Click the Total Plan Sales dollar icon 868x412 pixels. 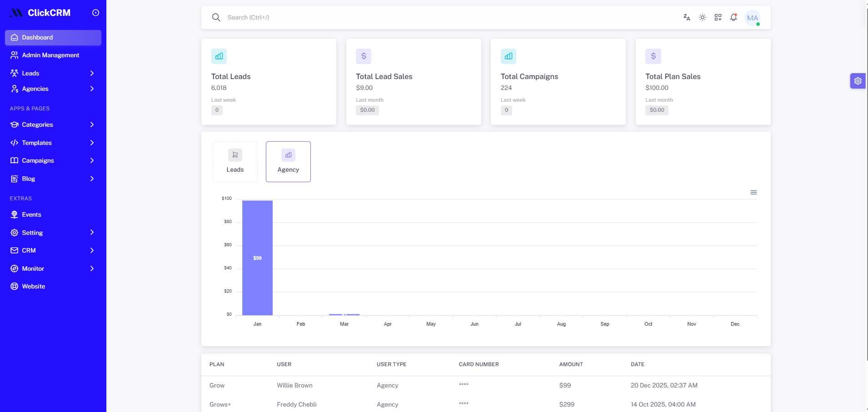pos(653,56)
